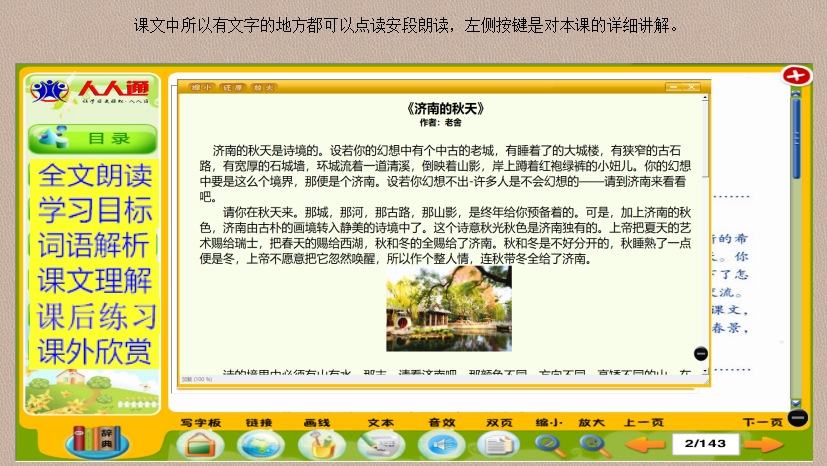827x466 pixels.
Task: Open 词语解析 word analysis section
Action: (x=93, y=246)
